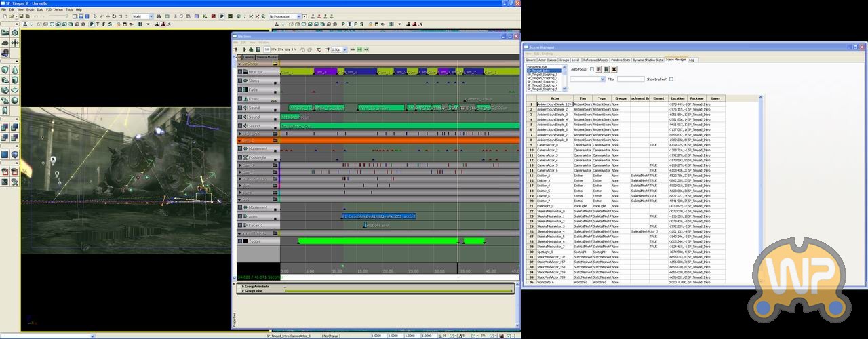Screen dimensions: 868x339
Task: Expand the GroupAnimSets property section
Action: point(243,287)
